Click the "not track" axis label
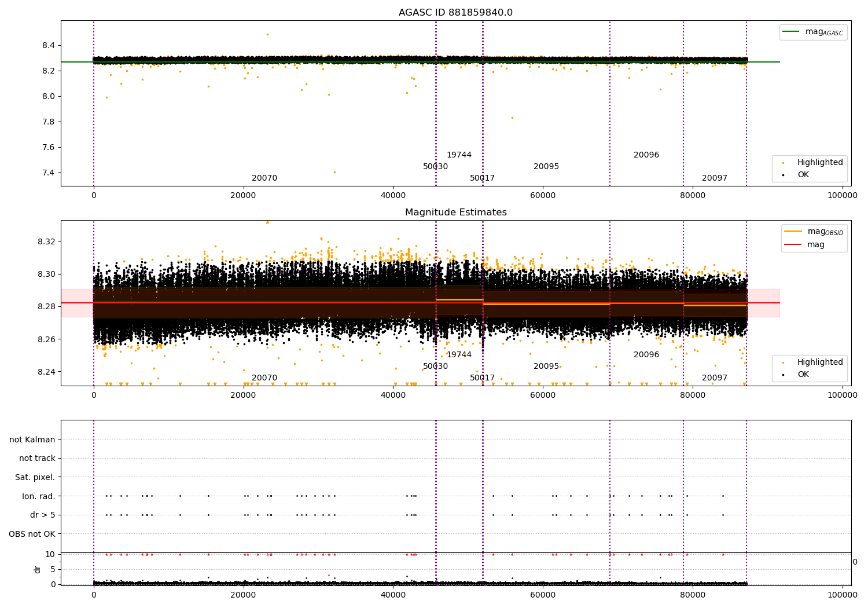 click(37, 458)
